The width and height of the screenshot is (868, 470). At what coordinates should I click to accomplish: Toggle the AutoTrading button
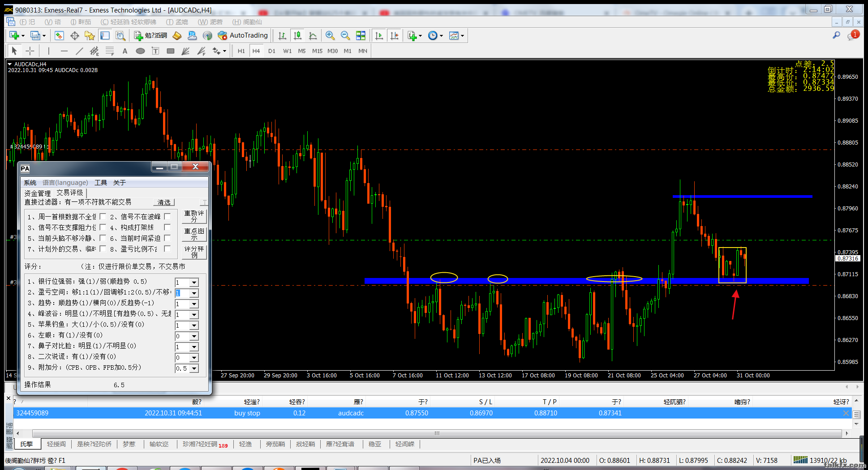click(x=243, y=35)
